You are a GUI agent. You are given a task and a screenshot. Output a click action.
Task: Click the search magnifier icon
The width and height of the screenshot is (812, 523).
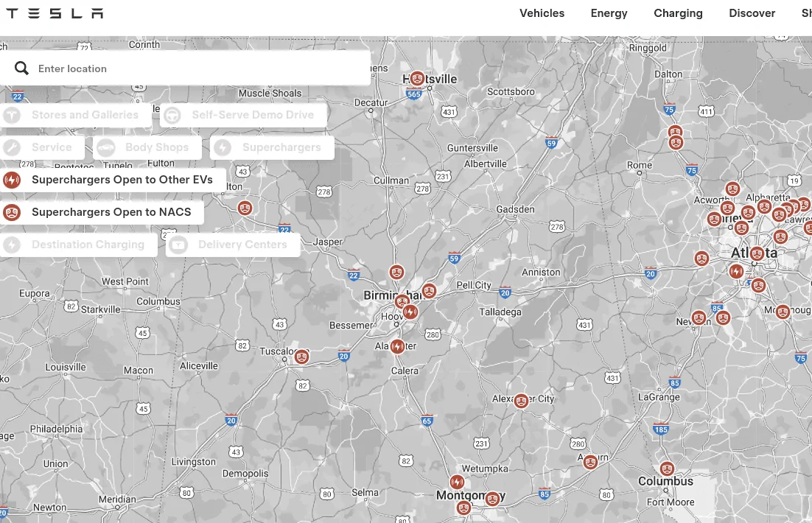21,68
